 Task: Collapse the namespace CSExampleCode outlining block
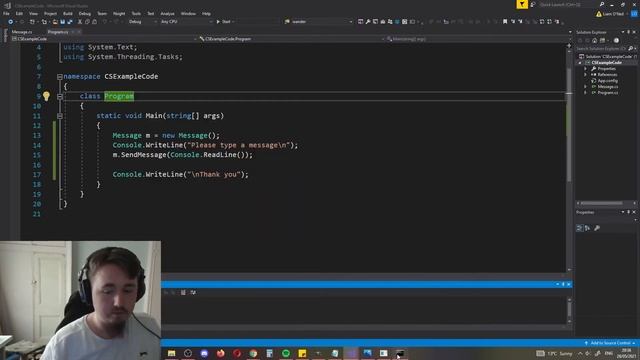pyautogui.click(x=60, y=77)
